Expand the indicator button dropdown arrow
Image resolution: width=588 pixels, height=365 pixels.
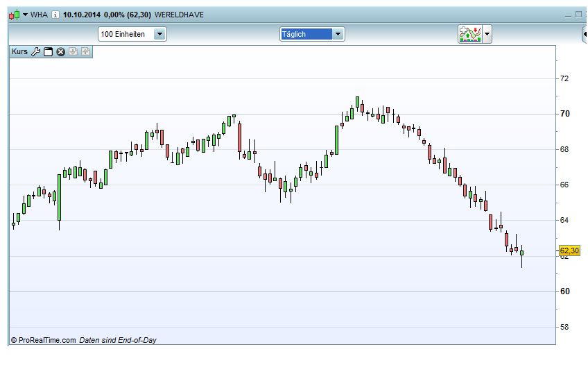point(487,34)
